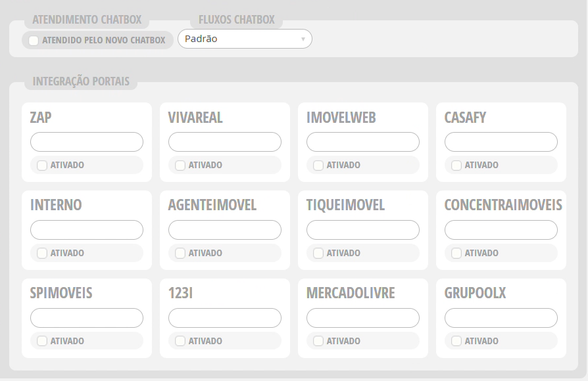Click the MERCADOLIVRE input field
This screenshot has width=588, height=381.
pos(362,318)
